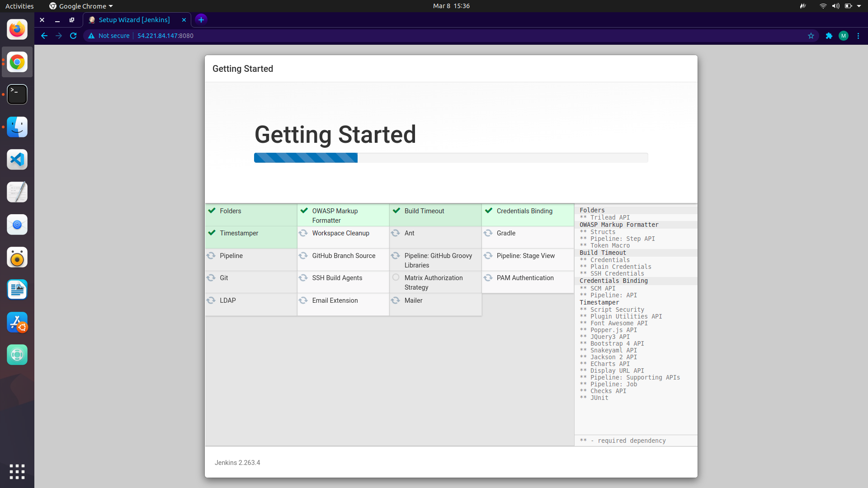Click the circle beside Matrix Authorization Strategy
The width and height of the screenshot is (868, 488).
(x=396, y=277)
